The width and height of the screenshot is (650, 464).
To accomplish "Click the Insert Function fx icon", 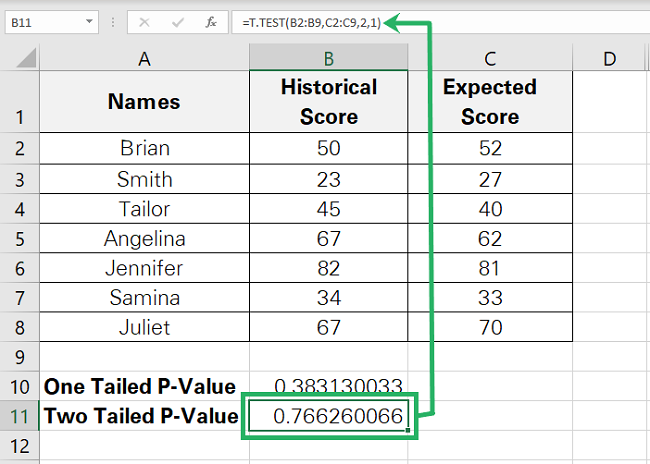I will tap(212, 20).
